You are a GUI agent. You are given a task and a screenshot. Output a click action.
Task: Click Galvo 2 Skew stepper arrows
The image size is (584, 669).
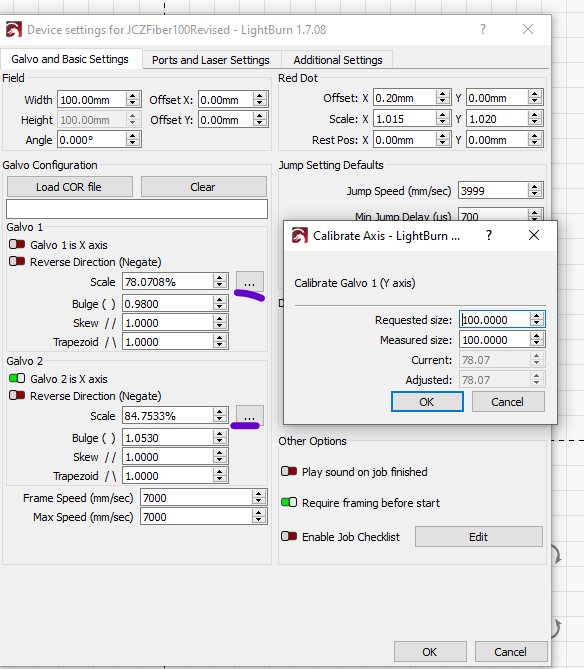(x=220, y=457)
